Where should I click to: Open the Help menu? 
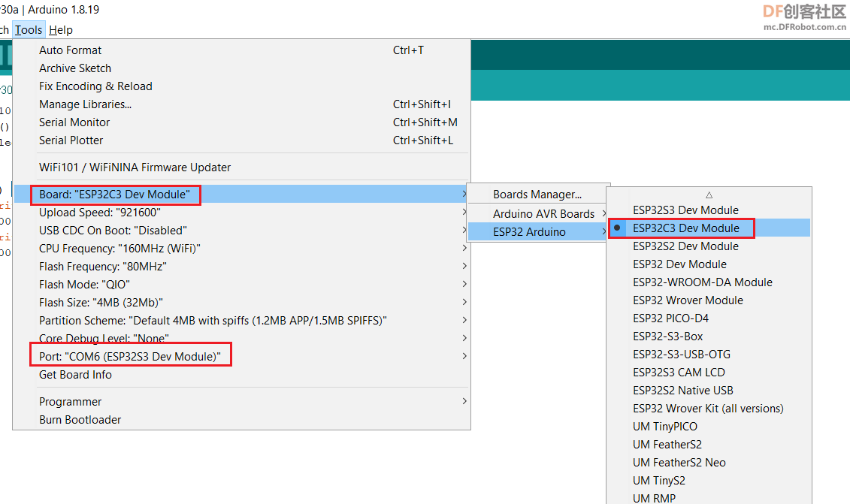point(61,30)
